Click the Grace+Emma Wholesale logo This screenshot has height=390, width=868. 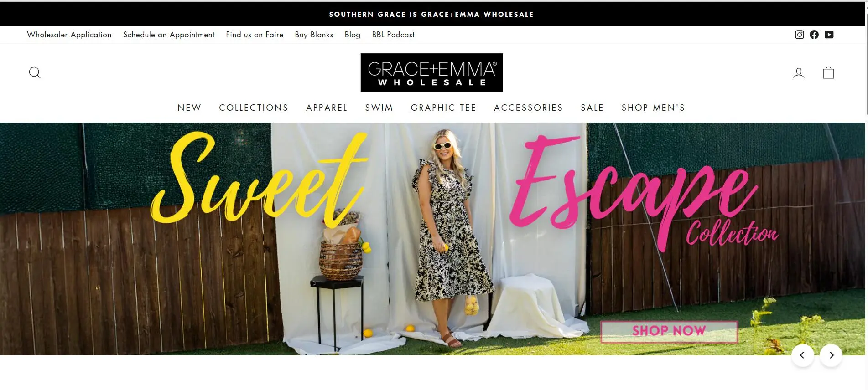click(x=431, y=72)
